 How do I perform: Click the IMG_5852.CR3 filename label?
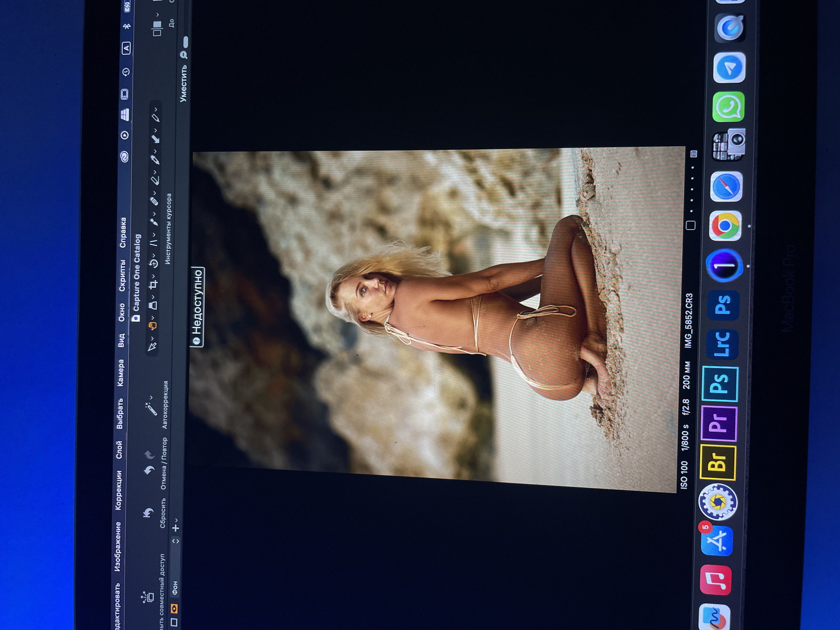coord(689,320)
